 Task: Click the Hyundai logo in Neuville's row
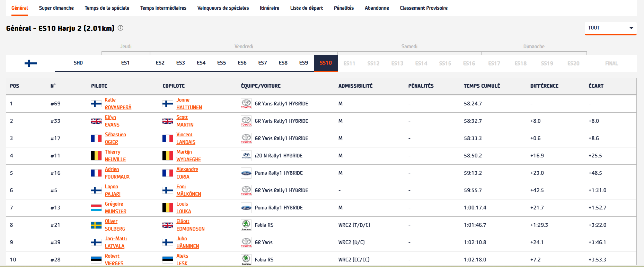(x=246, y=156)
